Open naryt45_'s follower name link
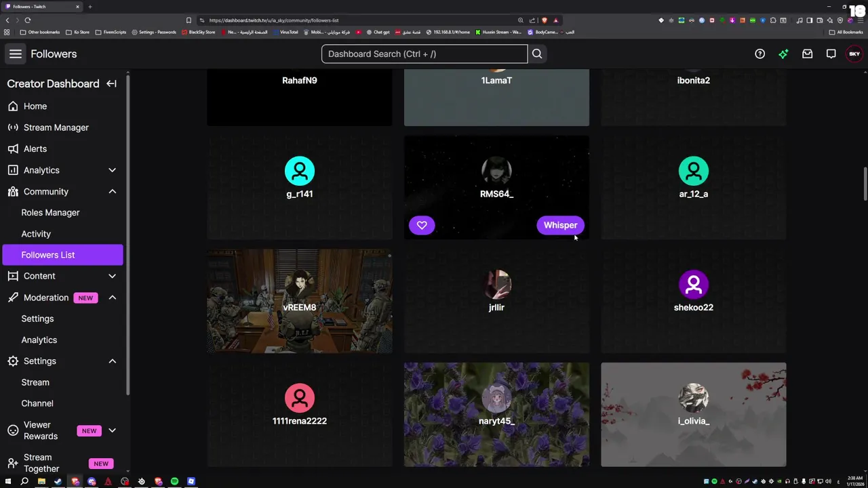The width and height of the screenshot is (868, 488). point(496,421)
